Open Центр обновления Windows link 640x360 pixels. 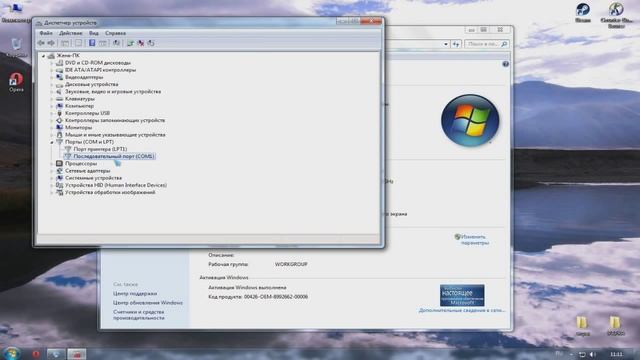(148, 303)
